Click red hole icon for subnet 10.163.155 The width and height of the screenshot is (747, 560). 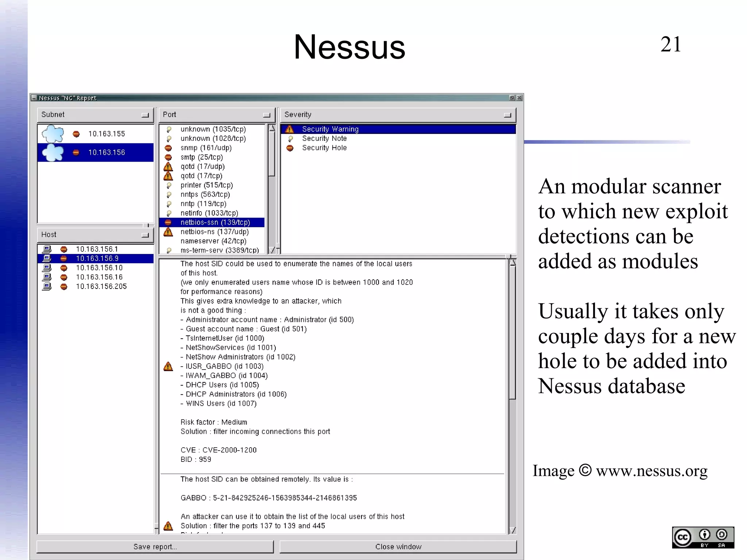[x=76, y=134]
